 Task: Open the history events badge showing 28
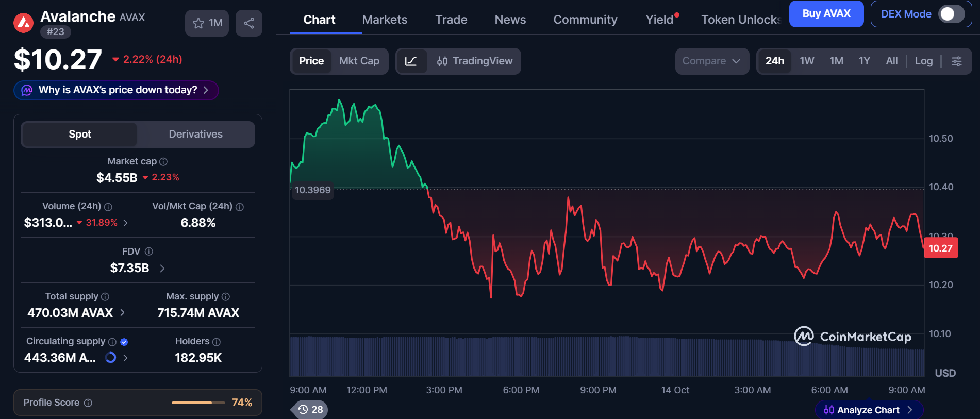(x=310, y=410)
